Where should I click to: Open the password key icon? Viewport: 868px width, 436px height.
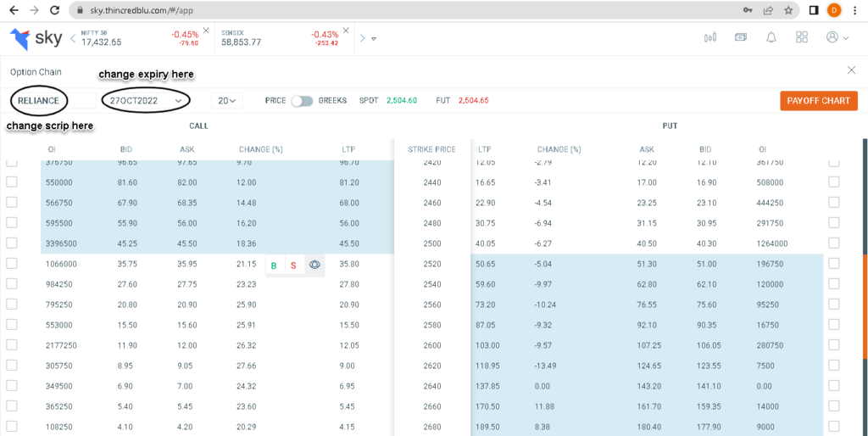(748, 10)
